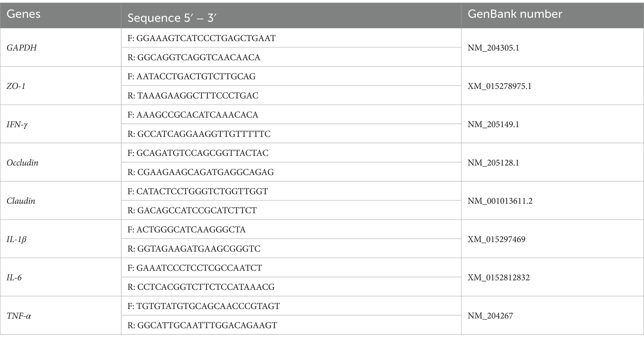This screenshot has height=340, width=644.
Task: Select the Occludin gene cell
Action: [60, 162]
